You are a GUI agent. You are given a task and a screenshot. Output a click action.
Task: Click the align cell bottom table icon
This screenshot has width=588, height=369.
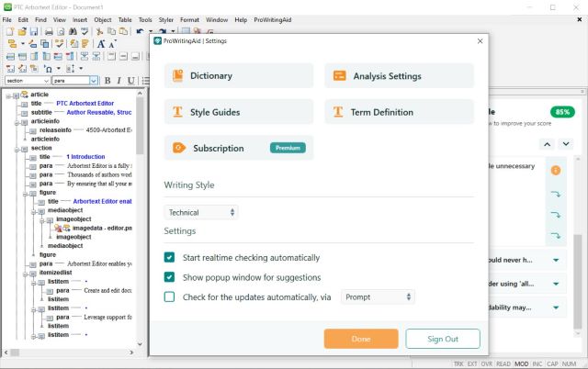(x=135, y=57)
